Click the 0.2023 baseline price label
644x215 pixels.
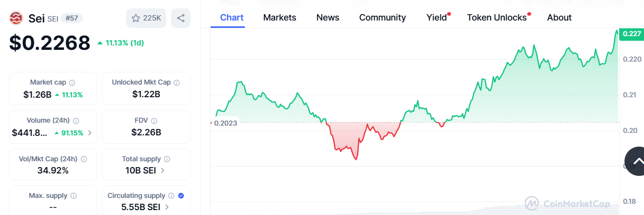tap(226, 123)
